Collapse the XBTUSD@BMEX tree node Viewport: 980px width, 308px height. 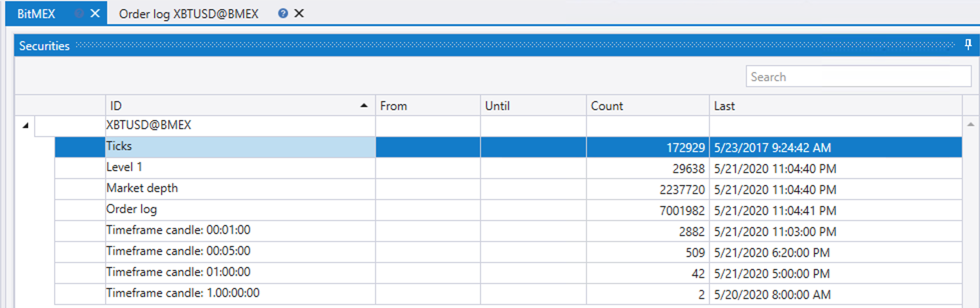25,125
